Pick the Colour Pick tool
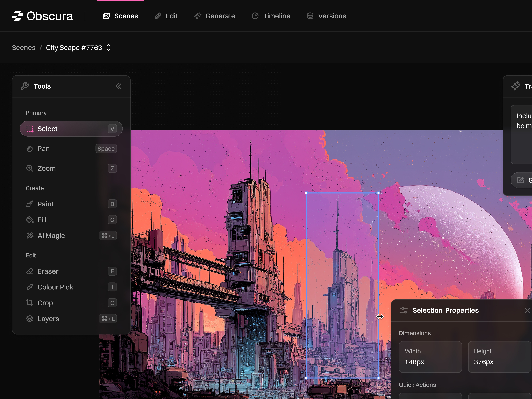This screenshot has width=532, height=399. click(71, 287)
